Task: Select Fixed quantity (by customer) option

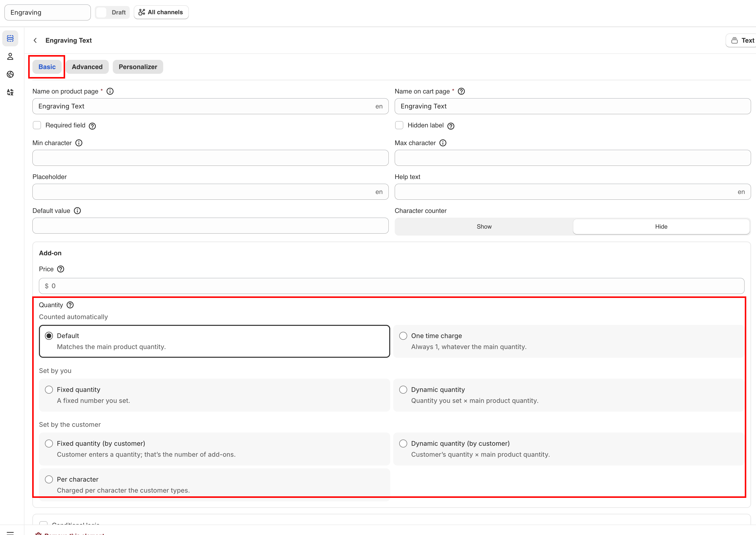Action: click(x=214, y=449)
